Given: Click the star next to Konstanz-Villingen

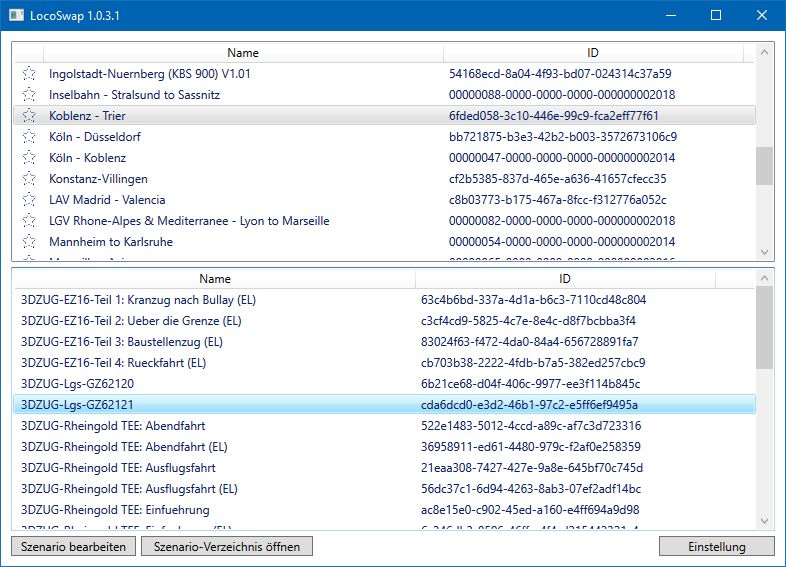Looking at the screenshot, I should 29,179.
